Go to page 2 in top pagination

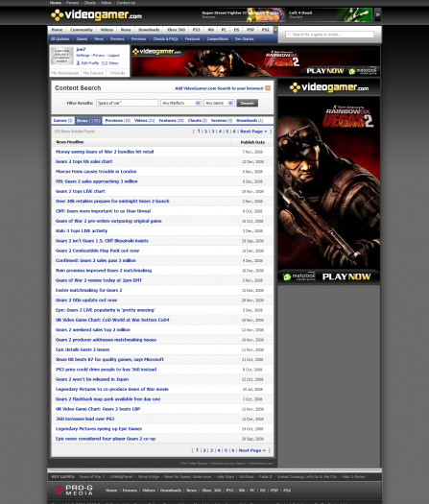pos(206,132)
